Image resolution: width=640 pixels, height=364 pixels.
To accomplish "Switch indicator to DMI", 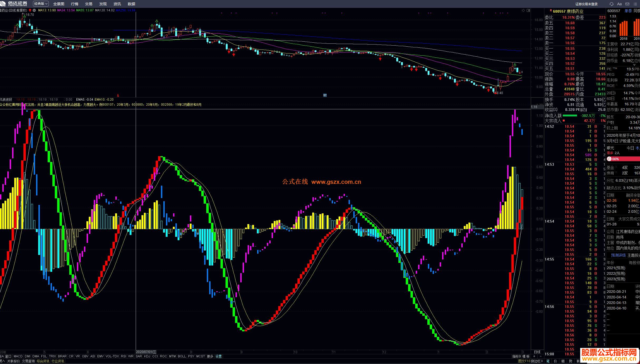I will point(27,356).
